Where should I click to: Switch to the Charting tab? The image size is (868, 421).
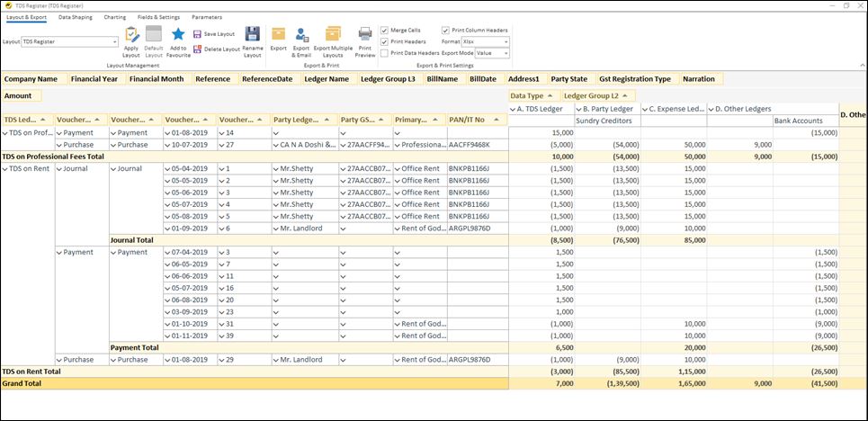[x=114, y=17]
